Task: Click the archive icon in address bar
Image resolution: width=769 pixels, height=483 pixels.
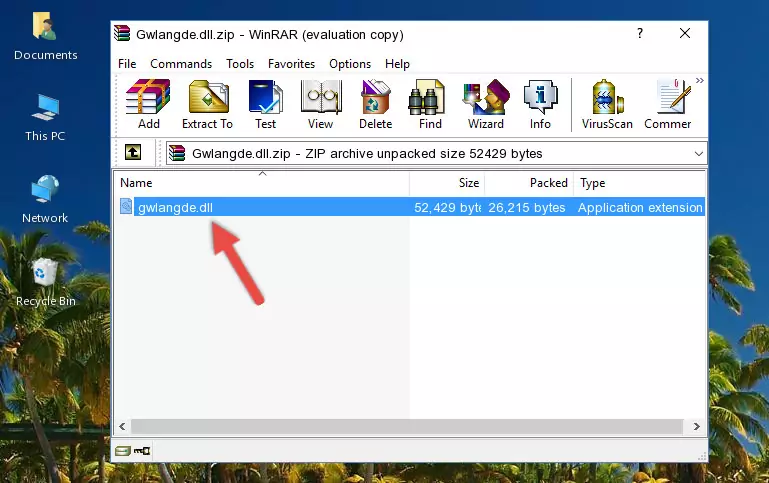Action: click(177, 153)
